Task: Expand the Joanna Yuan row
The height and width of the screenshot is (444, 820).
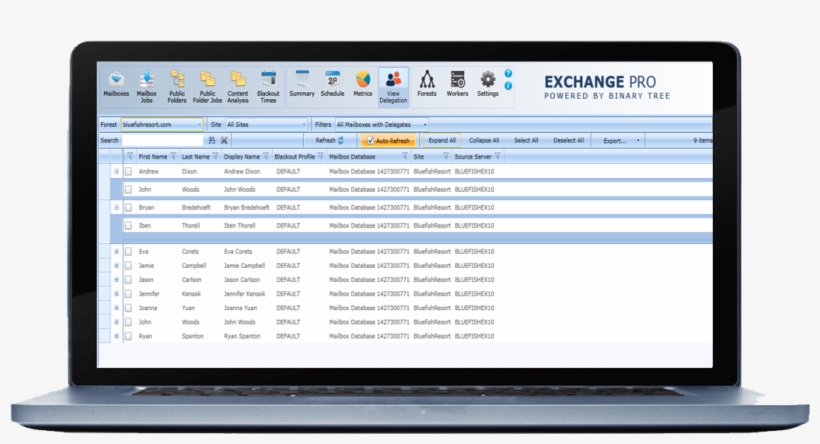Action: tap(116, 308)
